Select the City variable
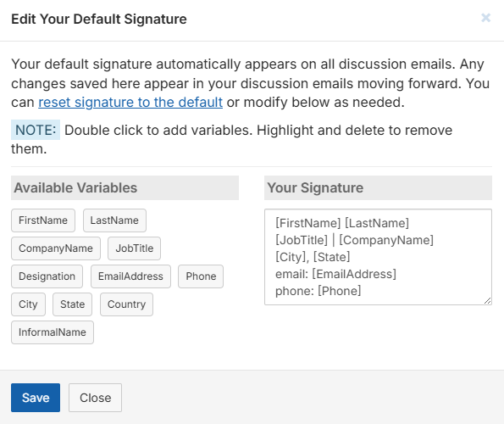Viewport: 504px width, 424px height. pos(28,304)
